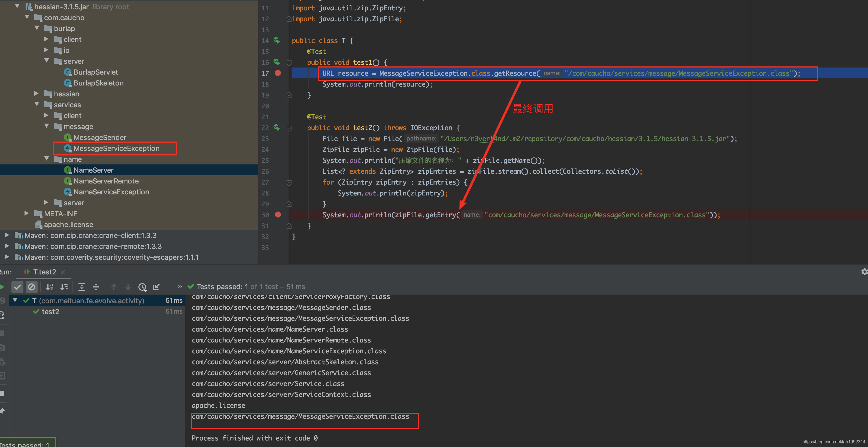Toggle Show Passed tests filter
Image resolution: width=868 pixels, height=447 pixels.
click(17, 287)
